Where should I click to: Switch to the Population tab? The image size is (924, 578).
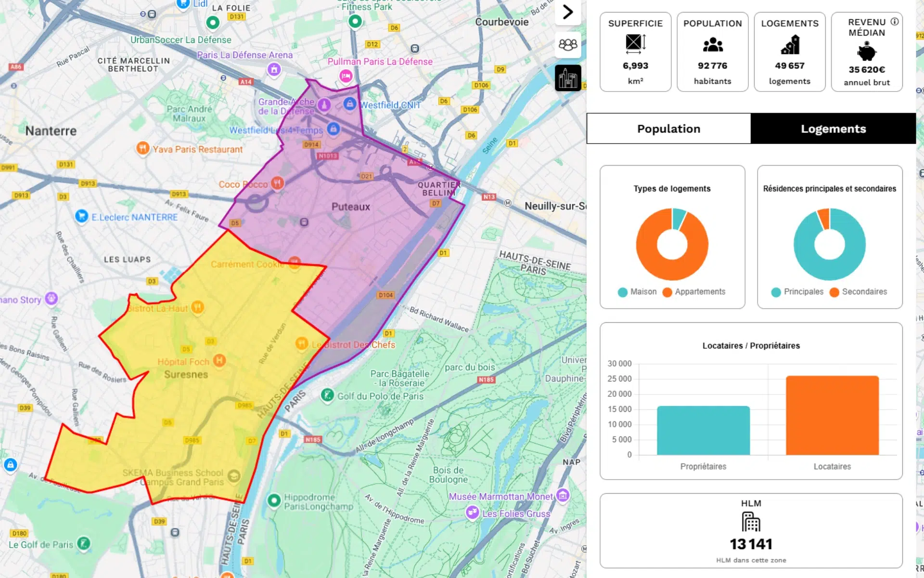(x=668, y=128)
